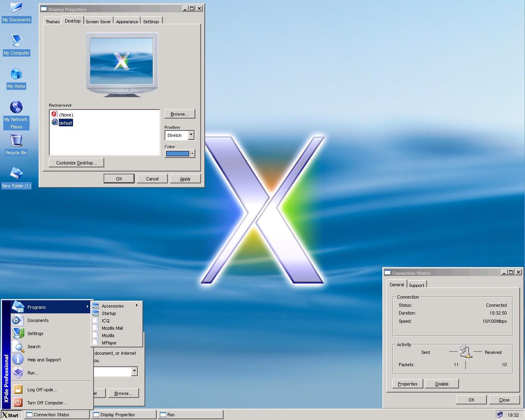Open the Settings tab in Display Properties
The width and height of the screenshot is (525, 420).
[x=151, y=21]
